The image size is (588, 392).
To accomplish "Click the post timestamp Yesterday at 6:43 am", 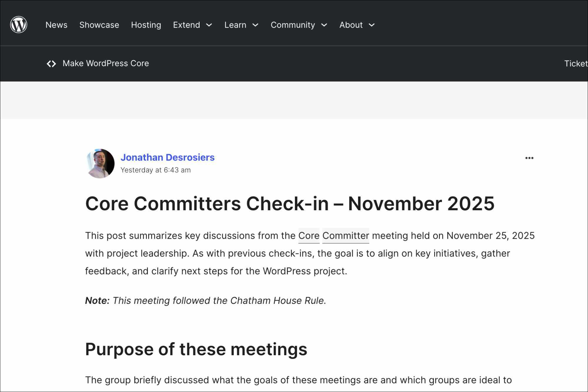I will [x=155, y=170].
